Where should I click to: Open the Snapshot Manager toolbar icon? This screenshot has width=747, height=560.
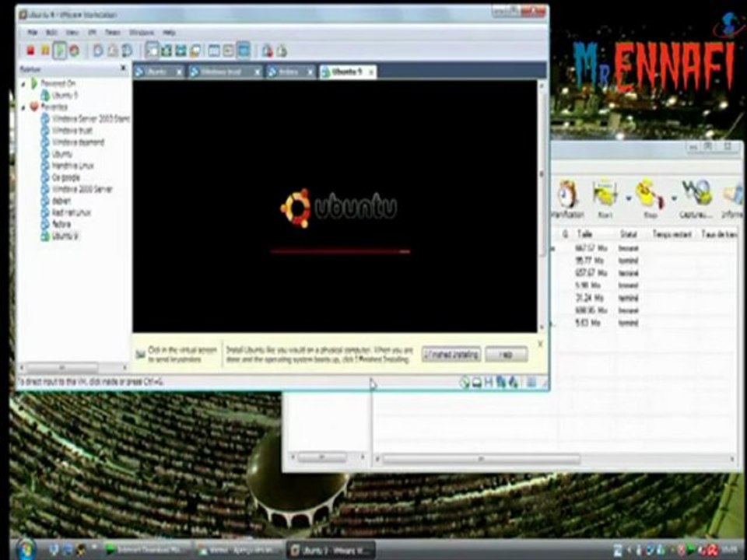click(127, 50)
